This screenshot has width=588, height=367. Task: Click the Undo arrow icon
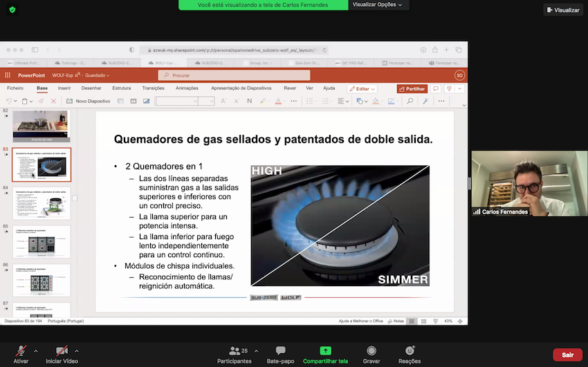pos(9,101)
